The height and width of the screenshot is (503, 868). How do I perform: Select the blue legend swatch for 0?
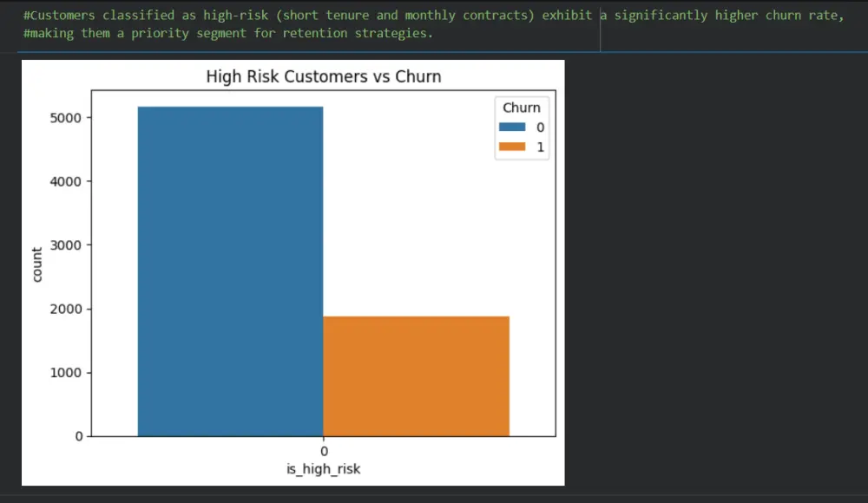click(x=512, y=127)
